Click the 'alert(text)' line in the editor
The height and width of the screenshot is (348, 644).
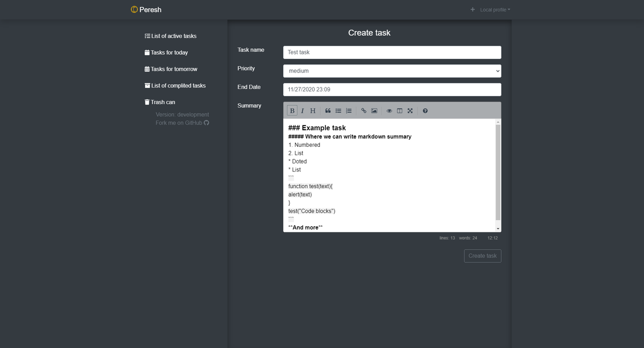point(300,195)
